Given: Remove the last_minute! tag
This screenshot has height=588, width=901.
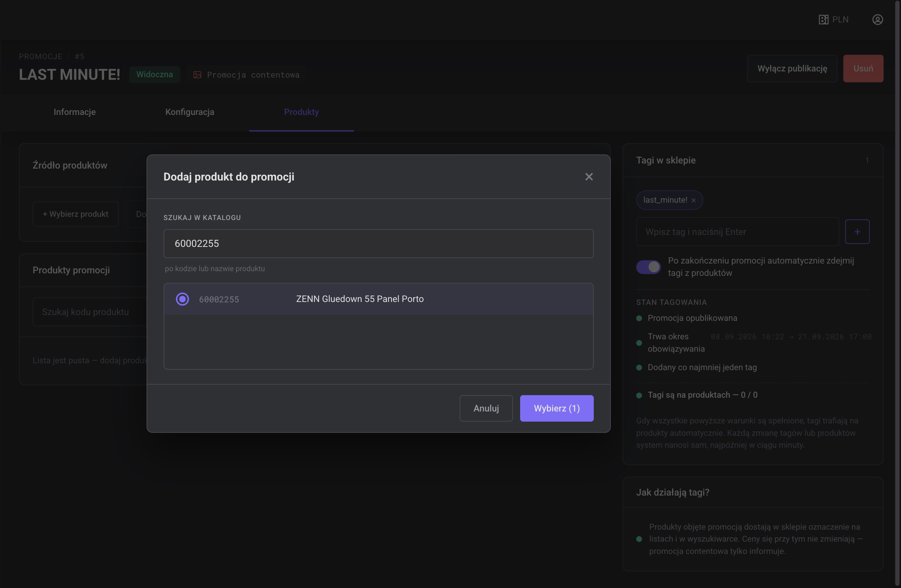Looking at the screenshot, I should [x=694, y=200].
